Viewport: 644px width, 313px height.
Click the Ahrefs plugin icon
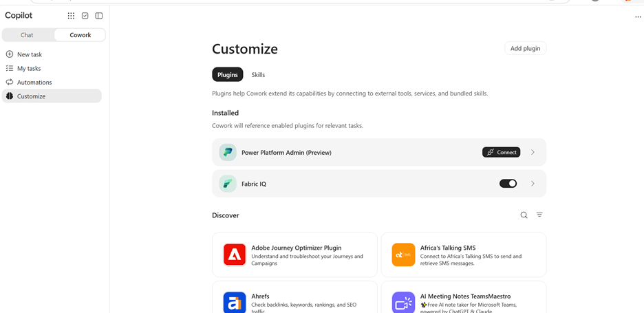point(235,302)
